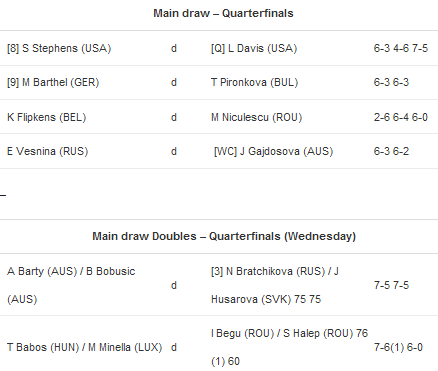
Task: Select K Flipkens (BEL) cell
Action: [47, 117]
